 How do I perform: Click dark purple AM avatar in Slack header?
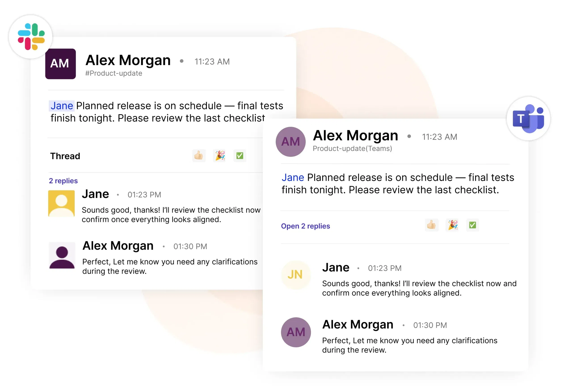(x=61, y=64)
